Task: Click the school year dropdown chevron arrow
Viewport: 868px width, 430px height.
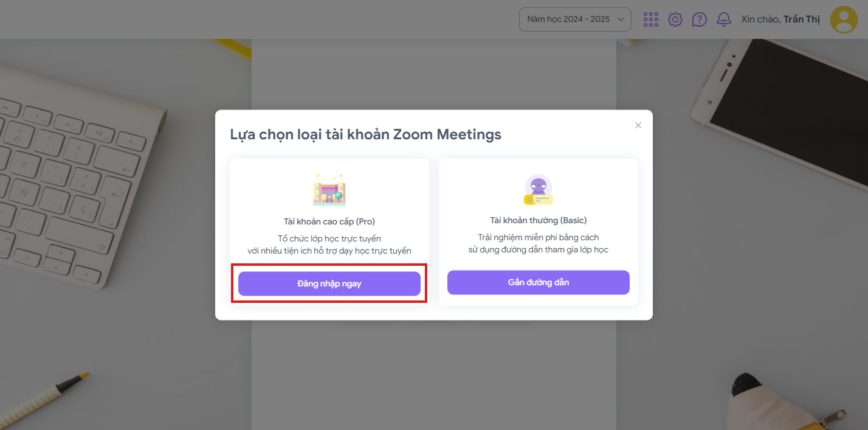Action: click(621, 19)
